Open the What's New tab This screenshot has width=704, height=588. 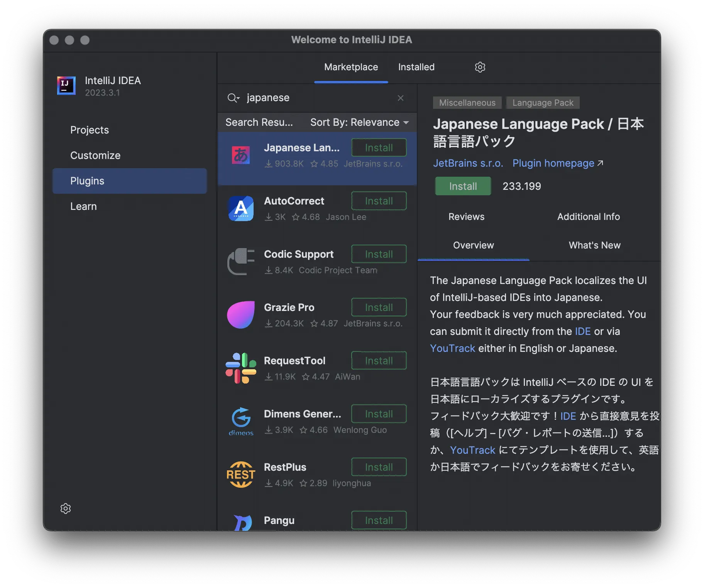click(594, 245)
